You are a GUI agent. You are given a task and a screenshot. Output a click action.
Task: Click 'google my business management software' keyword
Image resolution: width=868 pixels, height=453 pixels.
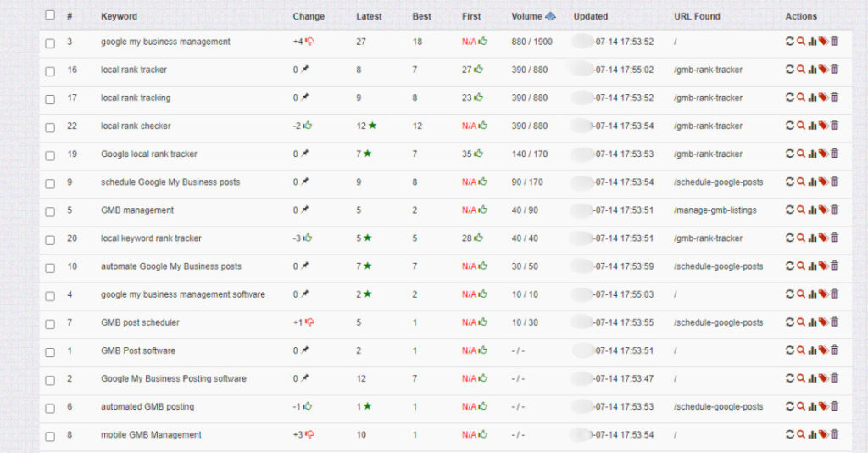coord(182,294)
